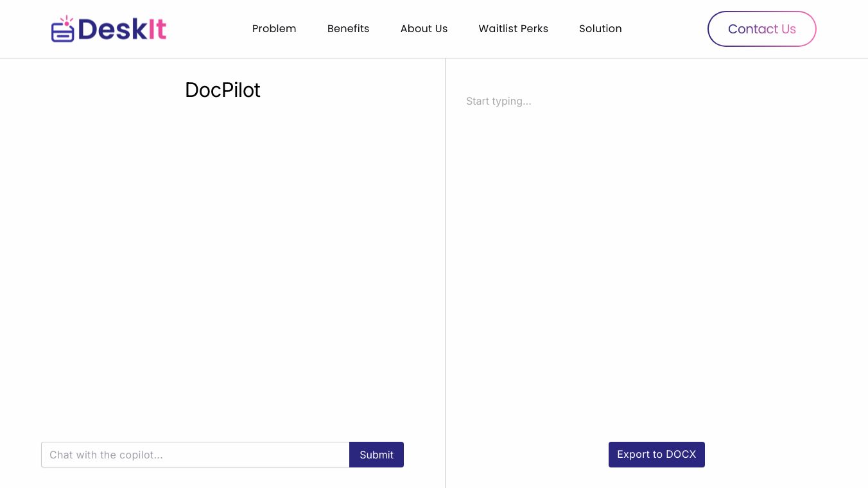Export the document to DOCX
The image size is (868, 488).
656,455
